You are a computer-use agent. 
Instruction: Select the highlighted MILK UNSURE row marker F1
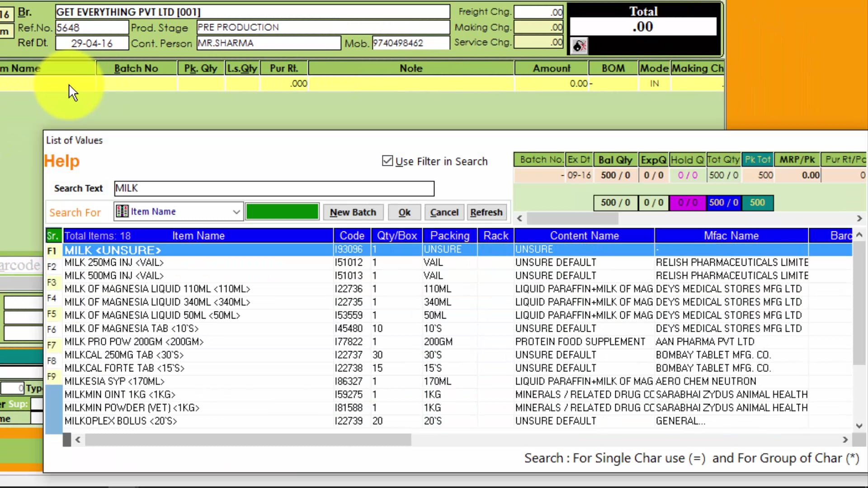[52, 250]
